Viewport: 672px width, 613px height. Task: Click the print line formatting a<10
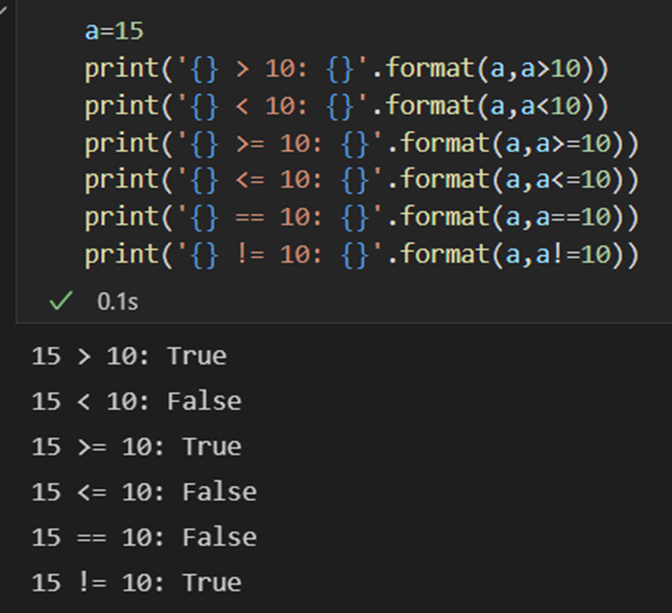[346, 106]
